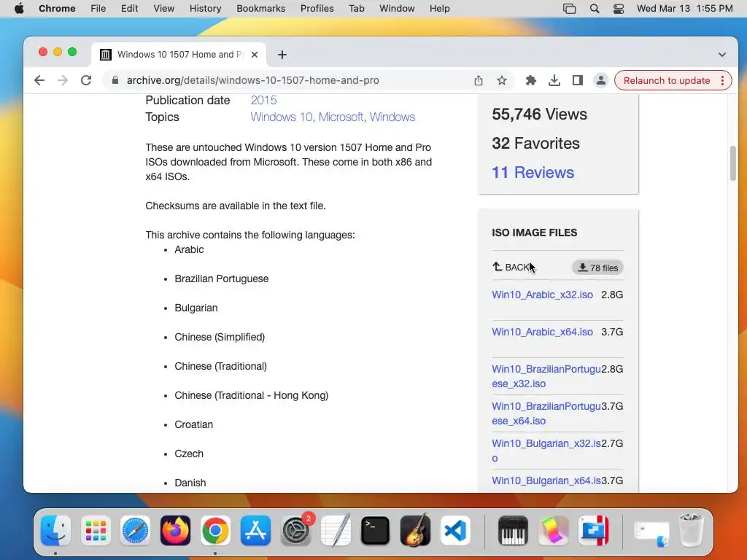
Task: Click Stage Manager icon in menu bar
Action: [x=569, y=9]
